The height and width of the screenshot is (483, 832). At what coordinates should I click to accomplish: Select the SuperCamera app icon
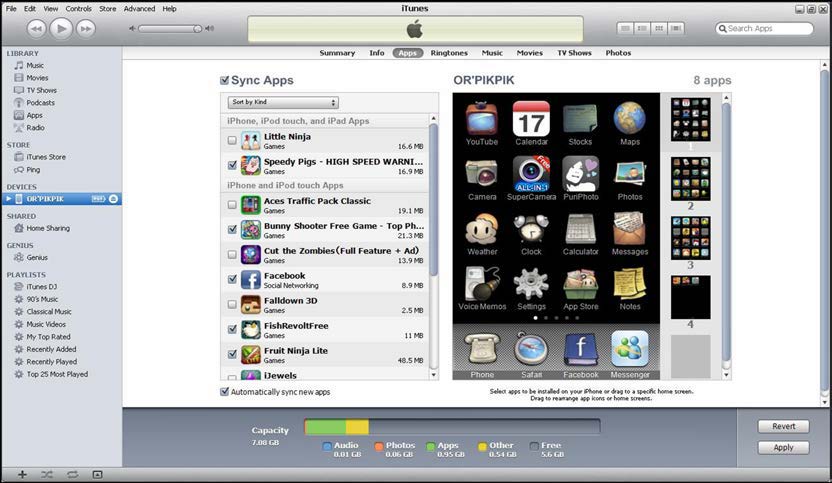click(x=531, y=174)
